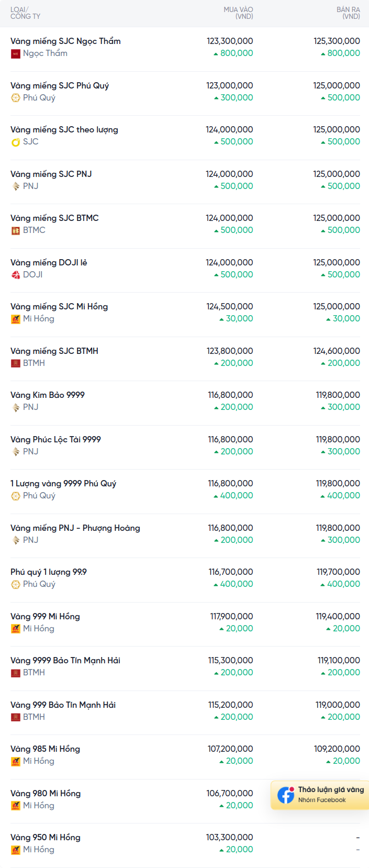
Task: Open Vàng 950 Mi Hồng entry
Action: [46, 838]
